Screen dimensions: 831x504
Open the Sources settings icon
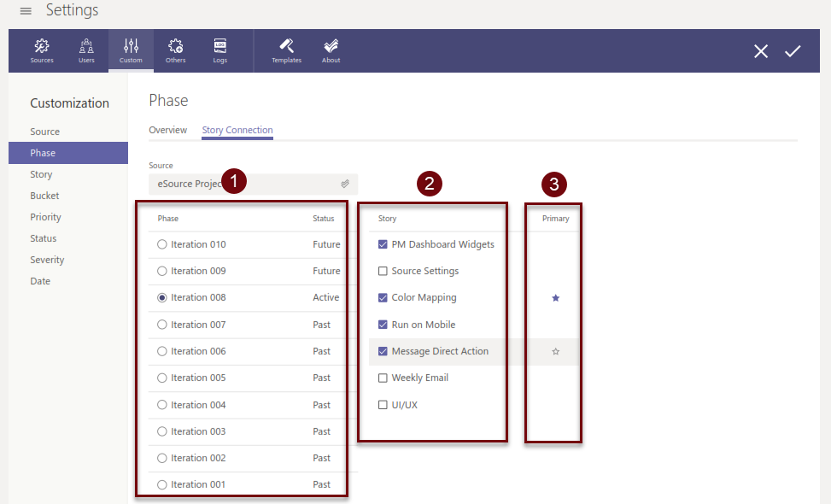tap(42, 50)
